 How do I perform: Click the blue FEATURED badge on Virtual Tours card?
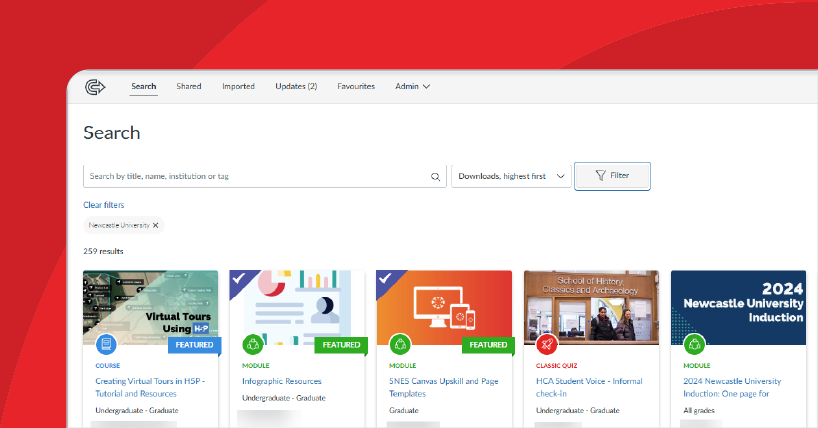(x=195, y=345)
